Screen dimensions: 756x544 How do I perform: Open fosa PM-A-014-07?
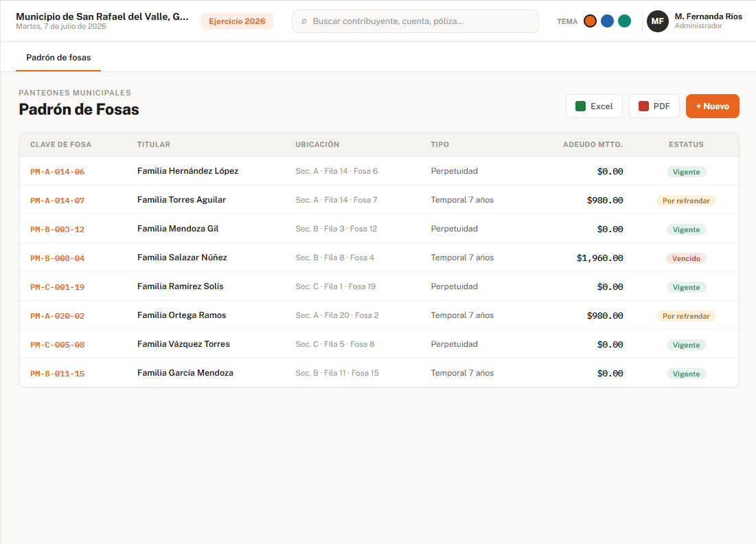click(x=58, y=201)
